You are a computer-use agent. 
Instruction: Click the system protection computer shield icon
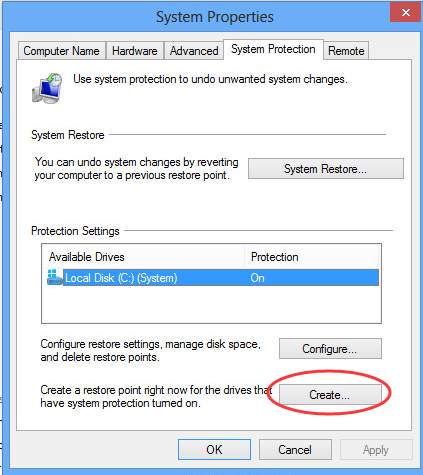click(47, 88)
